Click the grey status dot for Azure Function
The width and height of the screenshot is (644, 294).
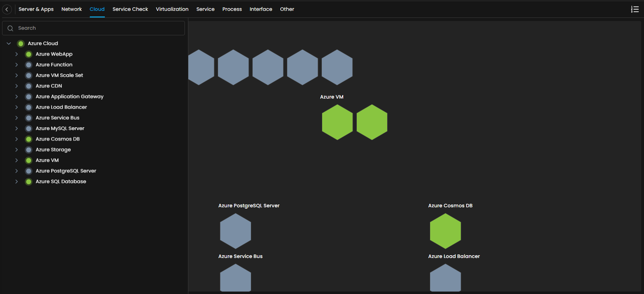(29, 65)
